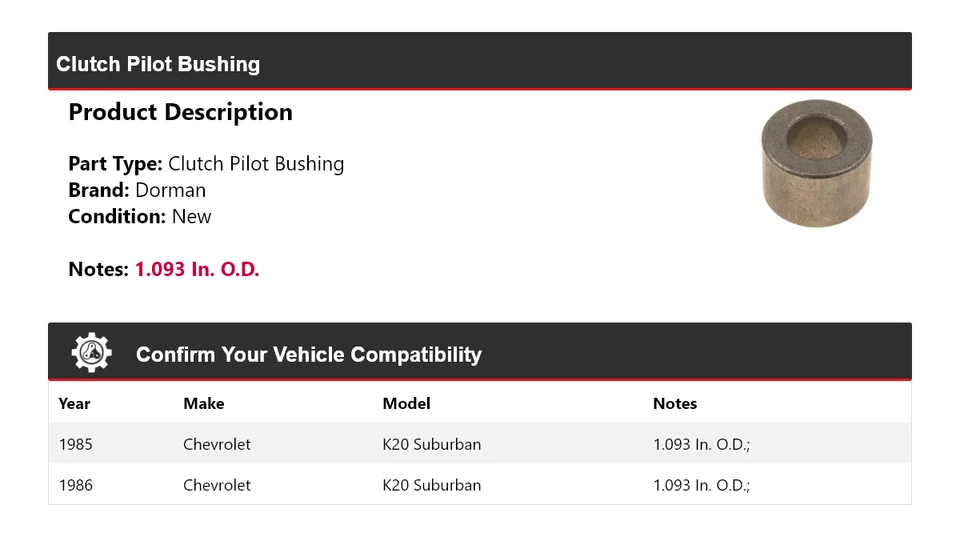The image size is (960, 537).
Task: Click the gear compatibility icon
Action: (91, 353)
